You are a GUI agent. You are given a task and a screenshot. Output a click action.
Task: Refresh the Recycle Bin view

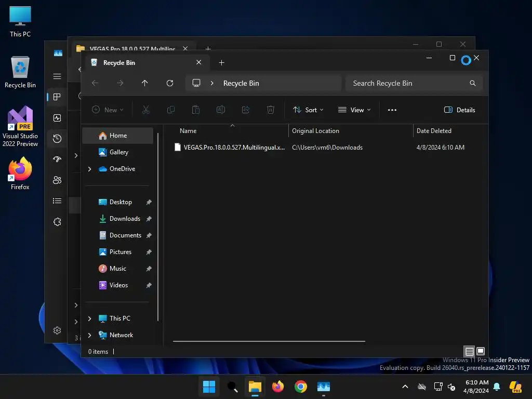click(x=170, y=83)
